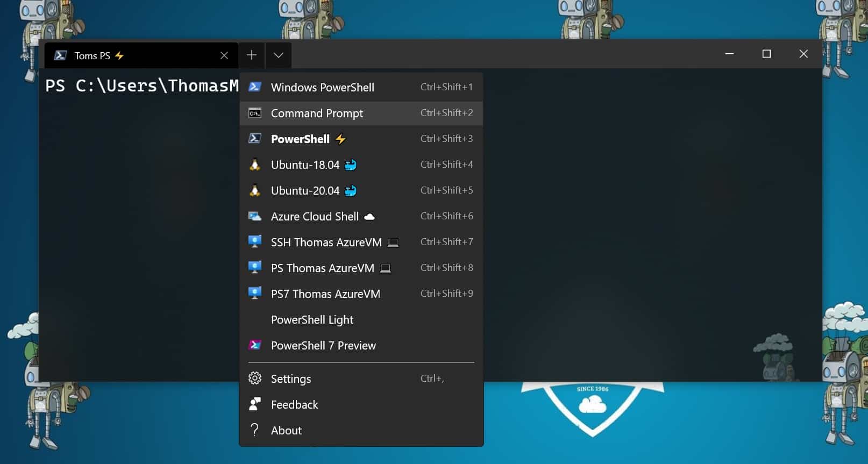Choose PS Thomas AzureVM entry

(361, 268)
